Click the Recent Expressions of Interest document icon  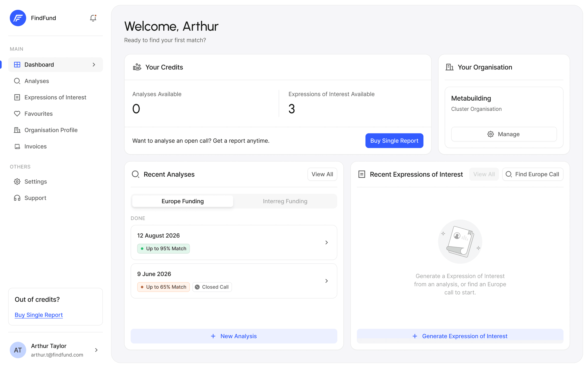pyautogui.click(x=362, y=174)
